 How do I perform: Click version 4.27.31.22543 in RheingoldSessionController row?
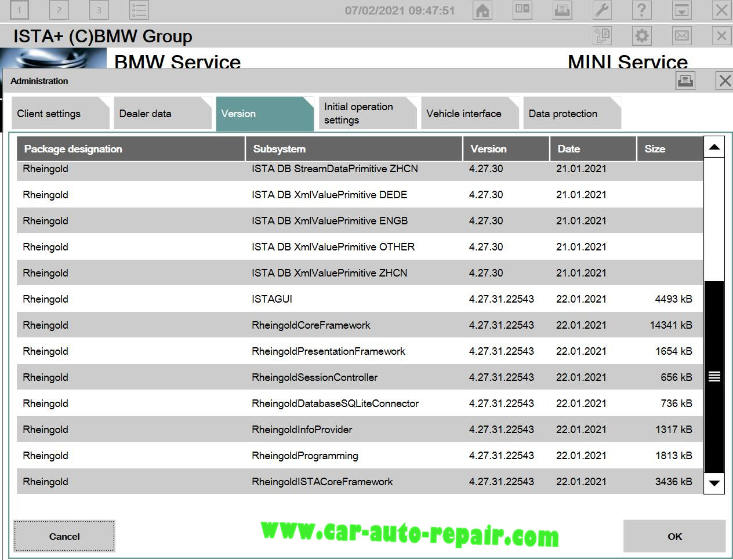(x=502, y=377)
